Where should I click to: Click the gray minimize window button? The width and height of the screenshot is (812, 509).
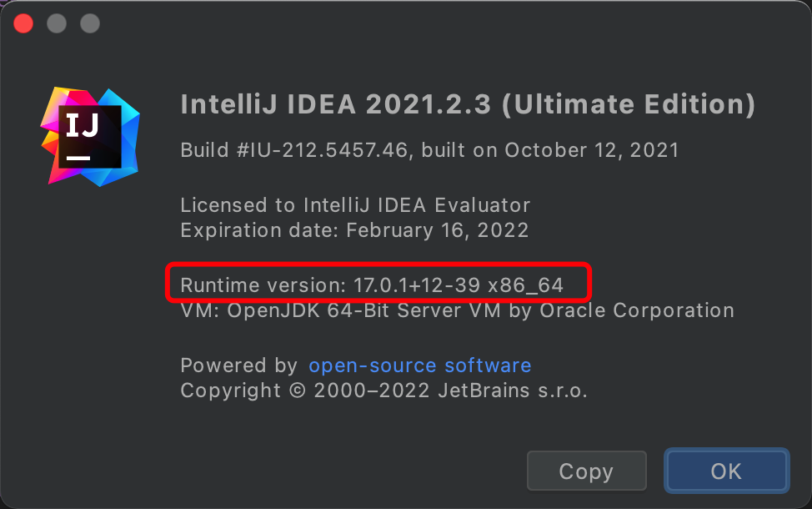pos(57,23)
